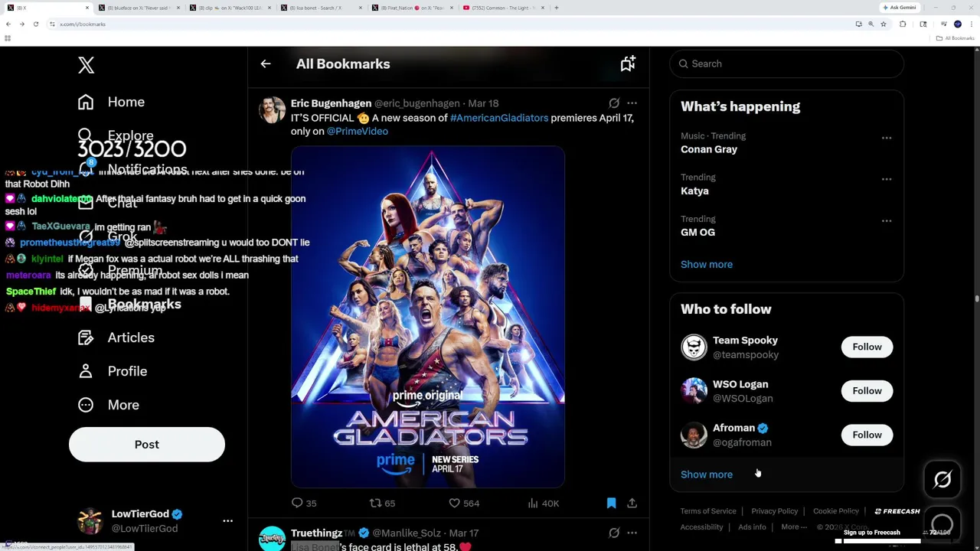Click the LowTierGod account avatar
Screen dimensions: 980x551
coord(90,521)
